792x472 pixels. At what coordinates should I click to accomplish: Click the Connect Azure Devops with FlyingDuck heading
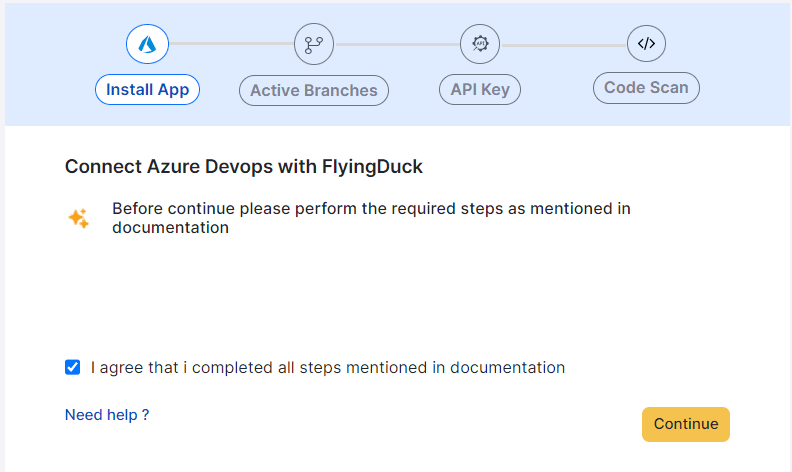click(x=244, y=167)
